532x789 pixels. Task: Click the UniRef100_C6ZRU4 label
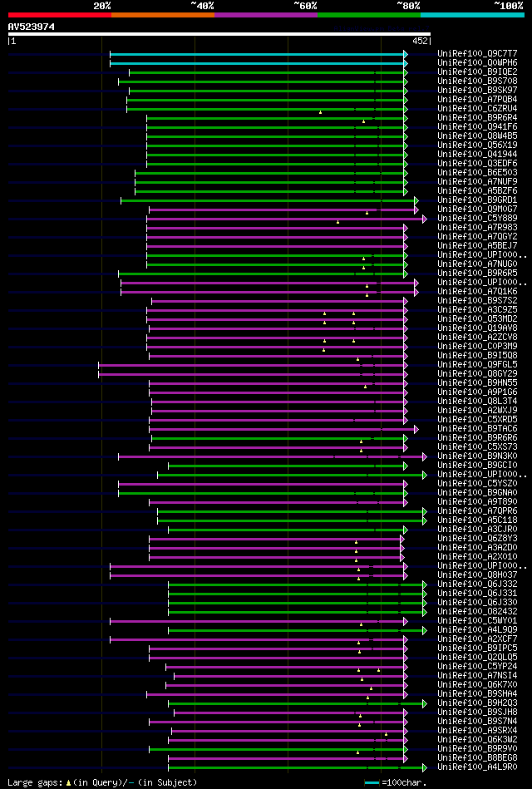pyautogui.click(x=477, y=109)
